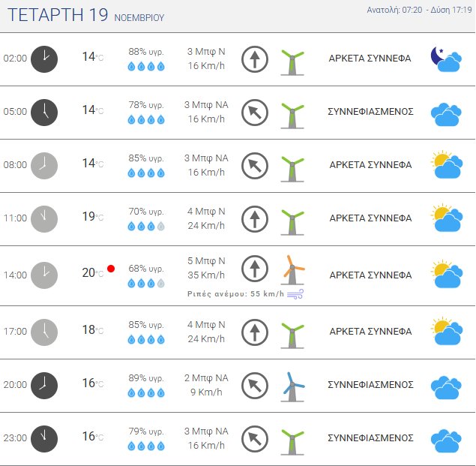Click the ΝΟΕΜΒΡΙΟΥ month label
The width and height of the screenshot is (476, 466).
pos(139,17)
